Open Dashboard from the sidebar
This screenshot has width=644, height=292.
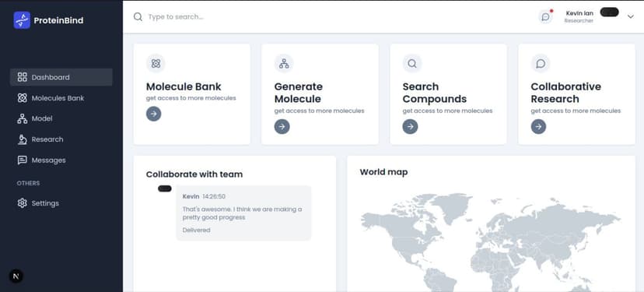[x=61, y=77]
